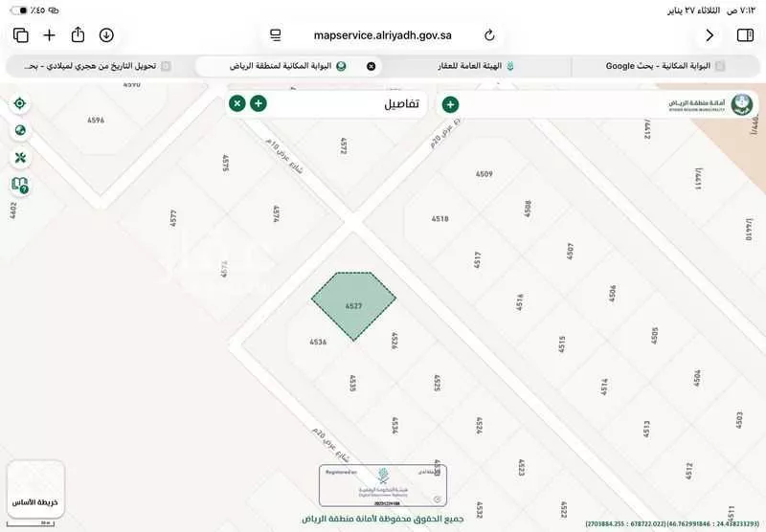Show the tab overview

pos(20,35)
